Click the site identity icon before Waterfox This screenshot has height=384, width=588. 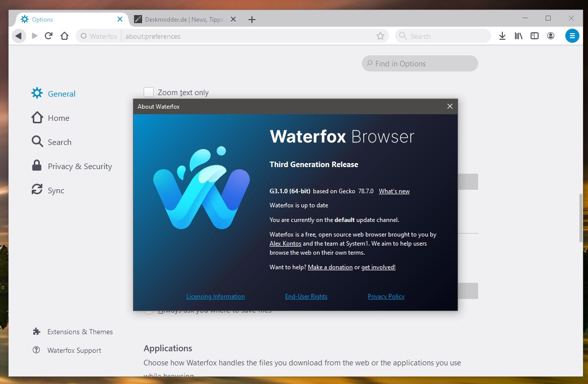[84, 36]
